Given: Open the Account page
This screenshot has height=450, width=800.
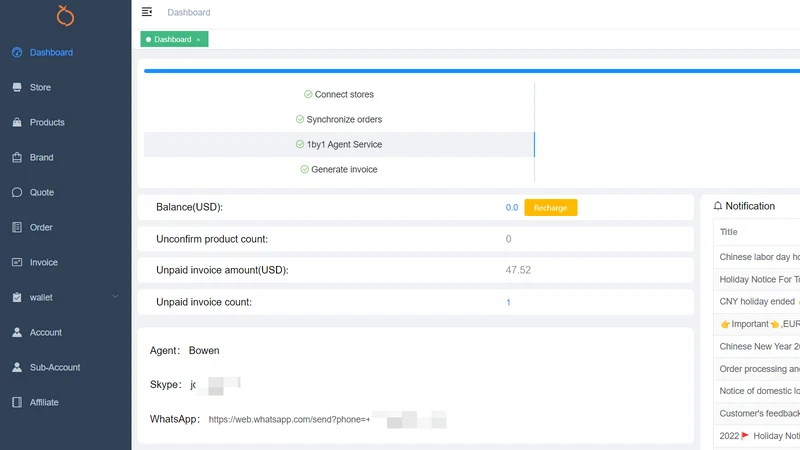Looking at the screenshot, I should coord(45,332).
